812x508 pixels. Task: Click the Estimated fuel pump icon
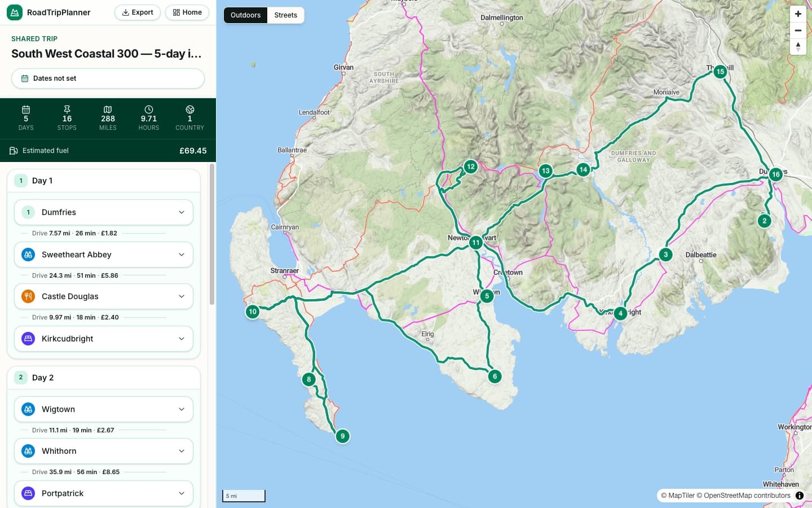[14, 151]
